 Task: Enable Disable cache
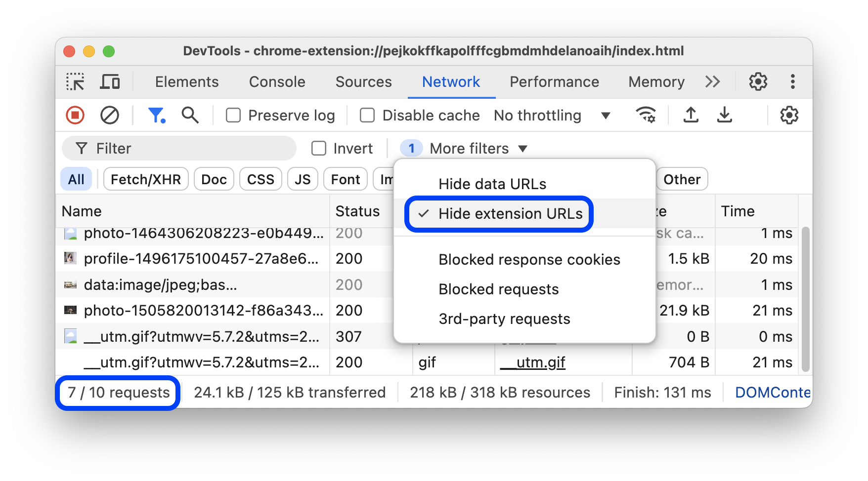point(367,115)
